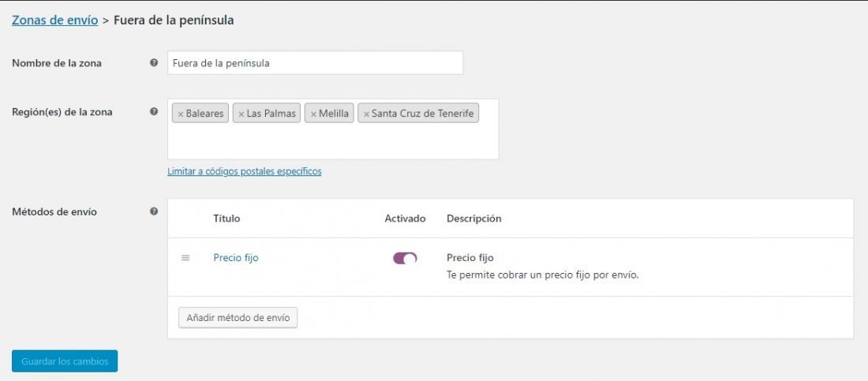Grab the reorder handle for Precio fijo row
Image resolution: width=868 pixels, height=381 pixels.
click(x=185, y=257)
